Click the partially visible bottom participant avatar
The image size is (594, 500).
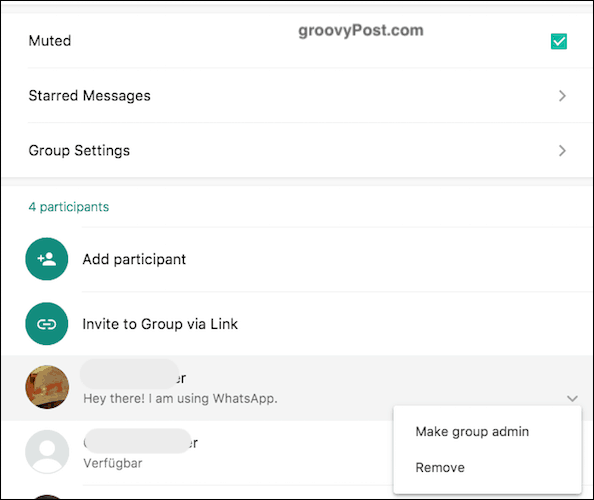pyautogui.click(x=47, y=497)
